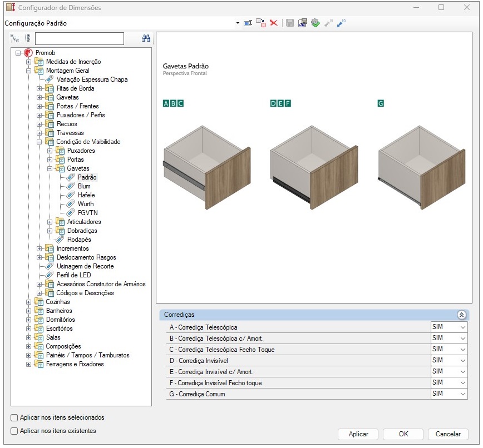Click the red X delete icon
Image resolution: width=483 pixels, height=448 pixels.
click(x=274, y=23)
